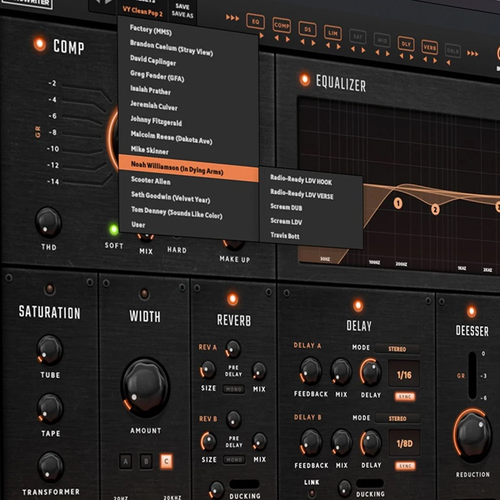Select the VERB module in signal chain

coord(429,47)
